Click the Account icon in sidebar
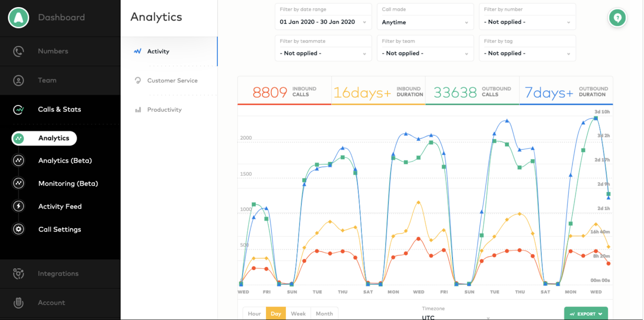The height and width of the screenshot is (320, 644). (x=19, y=303)
